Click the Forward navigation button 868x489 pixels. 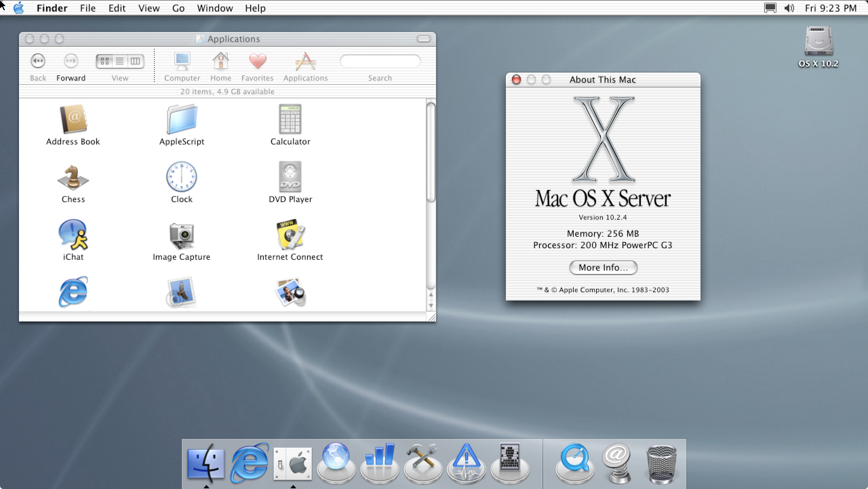pos(71,61)
